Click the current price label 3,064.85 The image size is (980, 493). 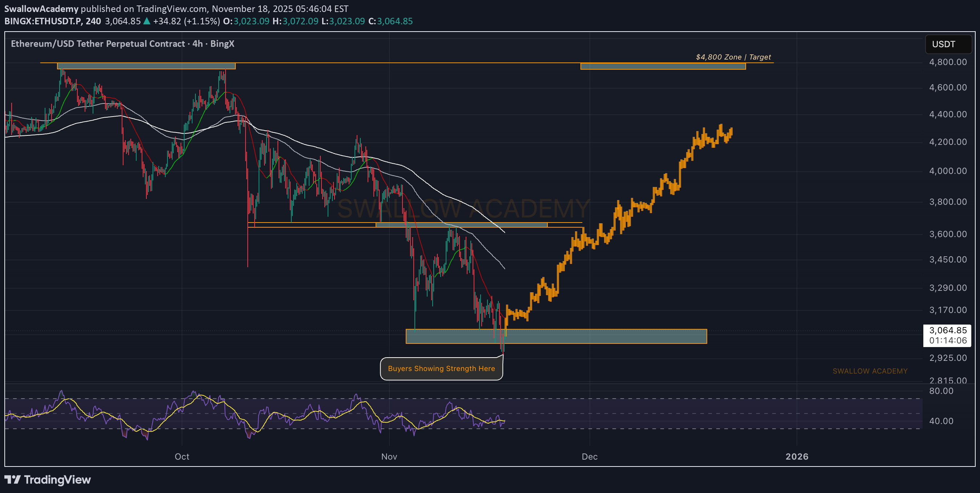(x=947, y=330)
